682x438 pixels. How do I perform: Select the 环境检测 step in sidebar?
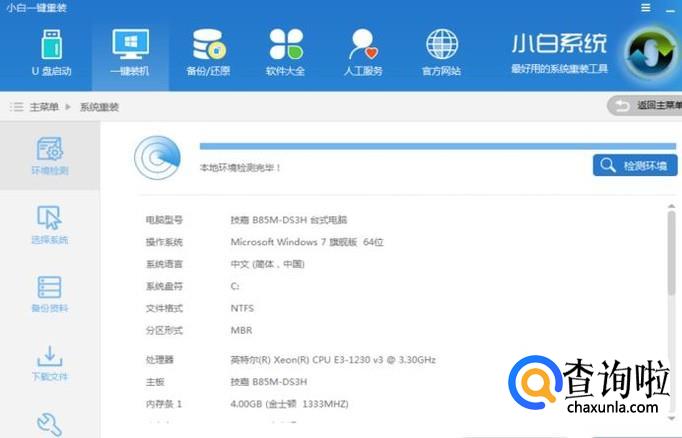coord(50,155)
